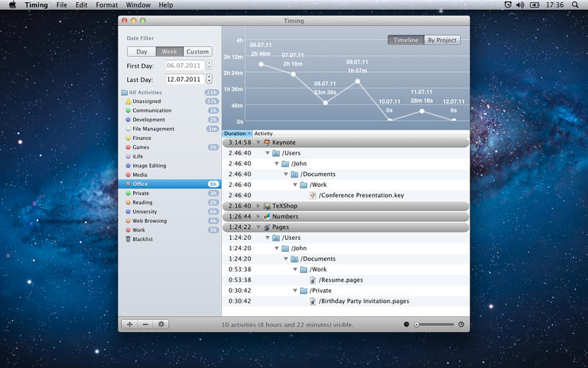Viewport: 588px width, 368px height.
Task: Click the Keynote app icon in list
Action: [267, 142]
